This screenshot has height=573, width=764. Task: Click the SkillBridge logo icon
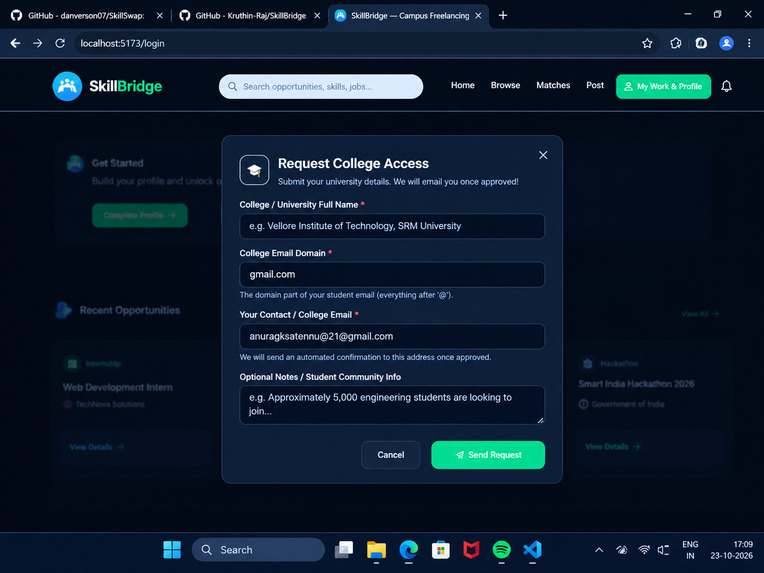(67, 86)
